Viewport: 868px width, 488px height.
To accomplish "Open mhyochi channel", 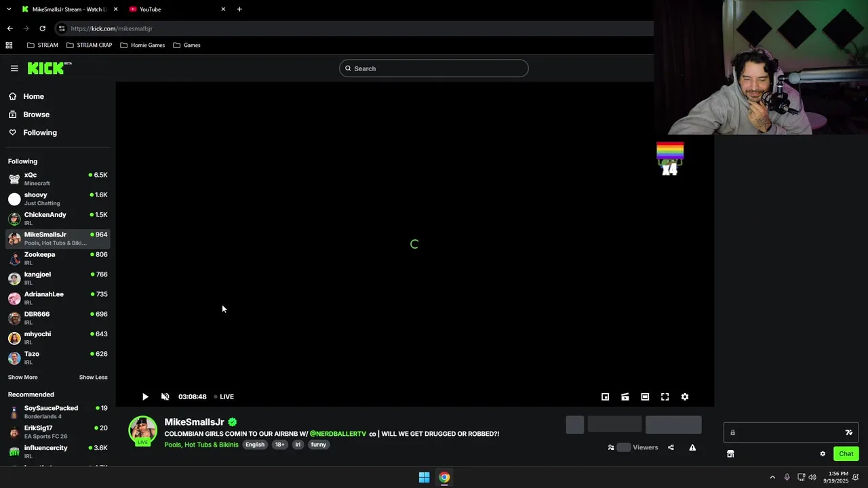I will [x=58, y=338].
